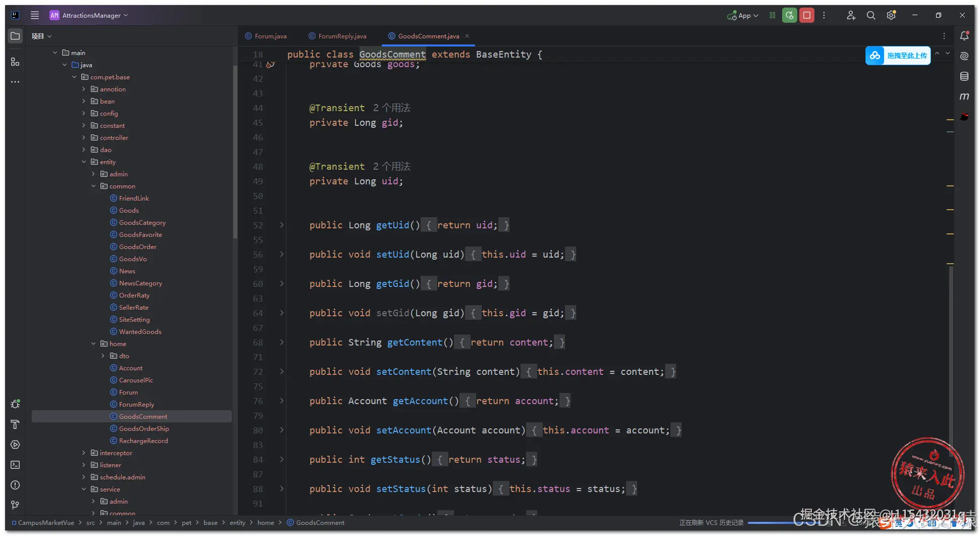Image resolution: width=980 pixels, height=536 pixels.
Task: Click the setGid method name
Action: coord(393,313)
